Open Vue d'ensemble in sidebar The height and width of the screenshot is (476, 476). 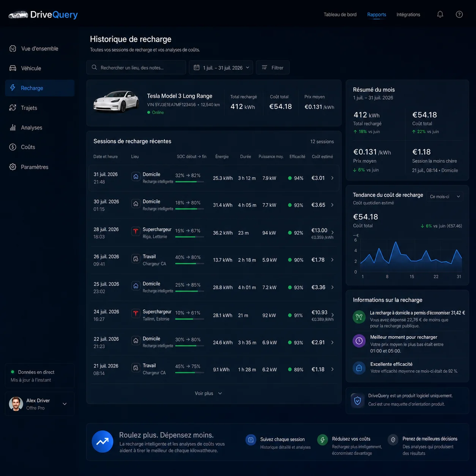40,49
